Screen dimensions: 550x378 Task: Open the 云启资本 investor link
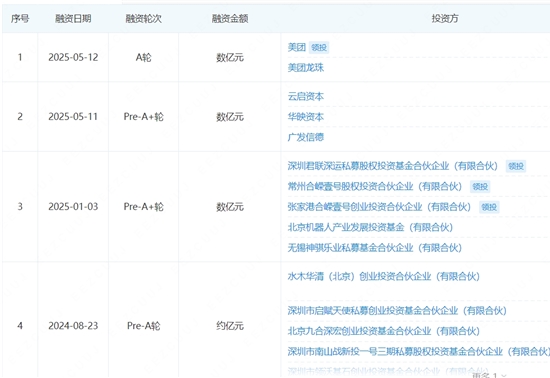click(306, 96)
